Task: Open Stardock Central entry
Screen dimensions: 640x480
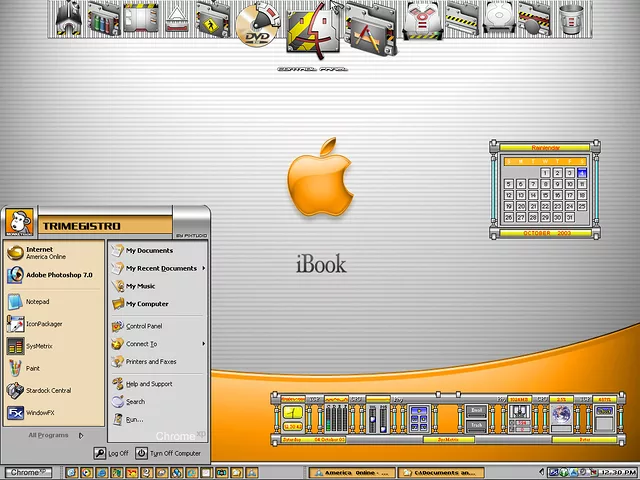Action: click(x=53, y=391)
